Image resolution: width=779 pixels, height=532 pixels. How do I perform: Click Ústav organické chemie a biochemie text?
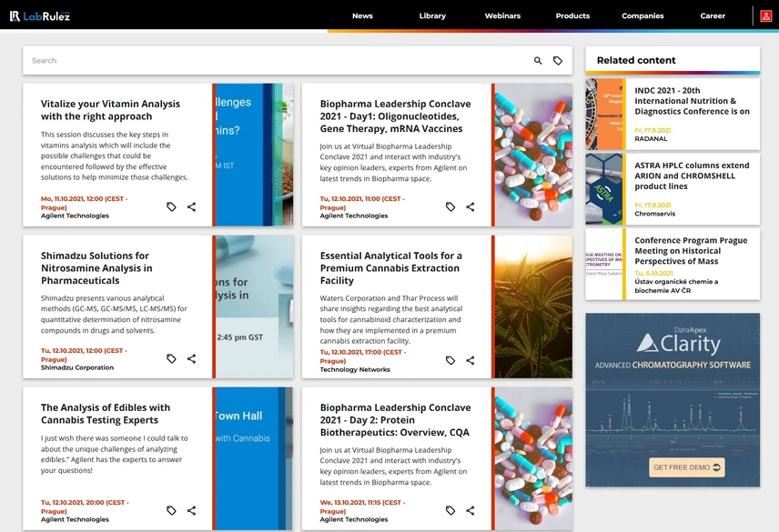tap(676, 286)
